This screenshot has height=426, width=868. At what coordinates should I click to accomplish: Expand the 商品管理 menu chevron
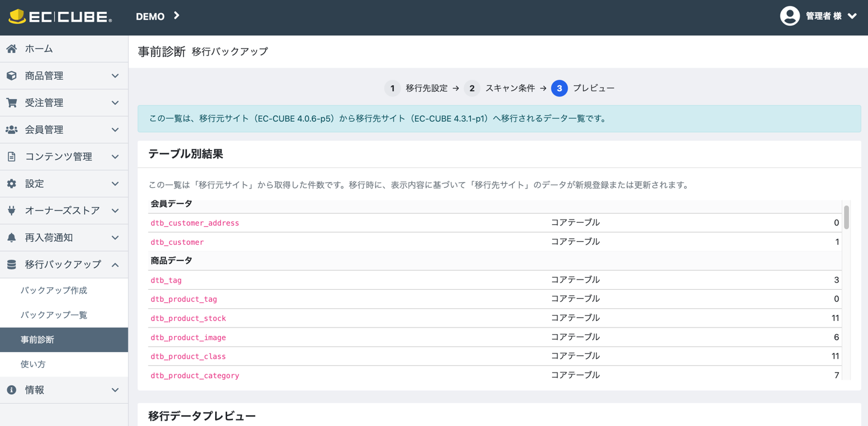tap(115, 76)
